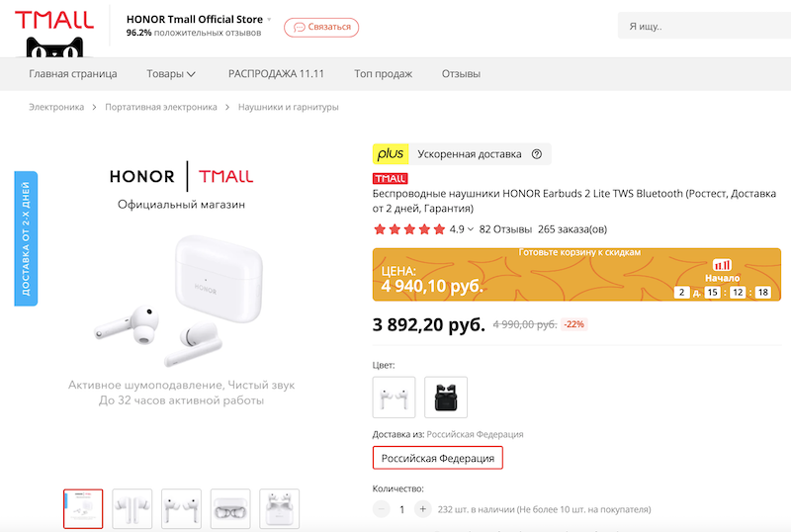Select Российская Федерация shipping option

click(x=438, y=458)
